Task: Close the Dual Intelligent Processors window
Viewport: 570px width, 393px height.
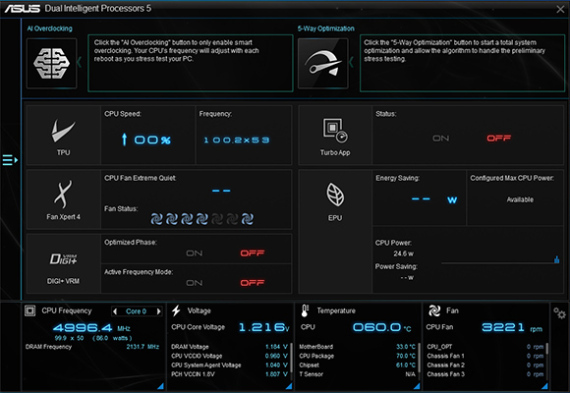Action: click(x=560, y=9)
